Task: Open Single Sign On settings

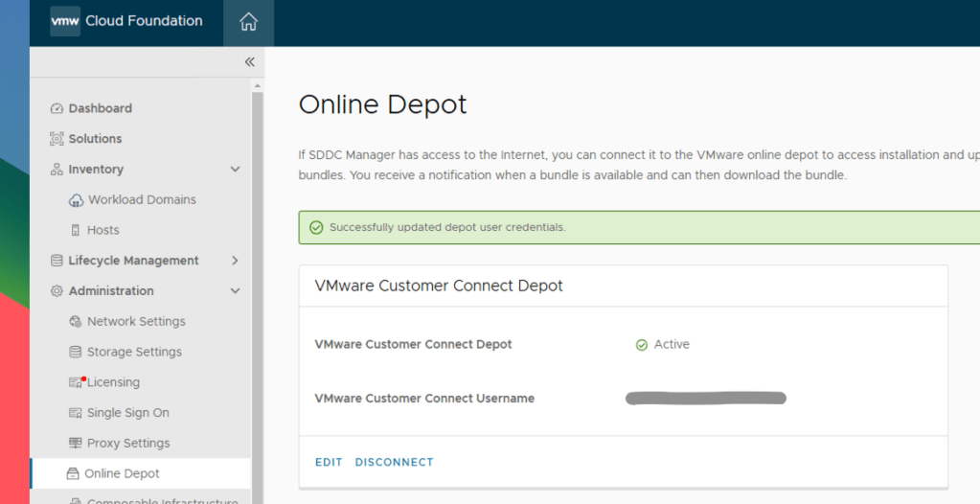Action: point(127,413)
